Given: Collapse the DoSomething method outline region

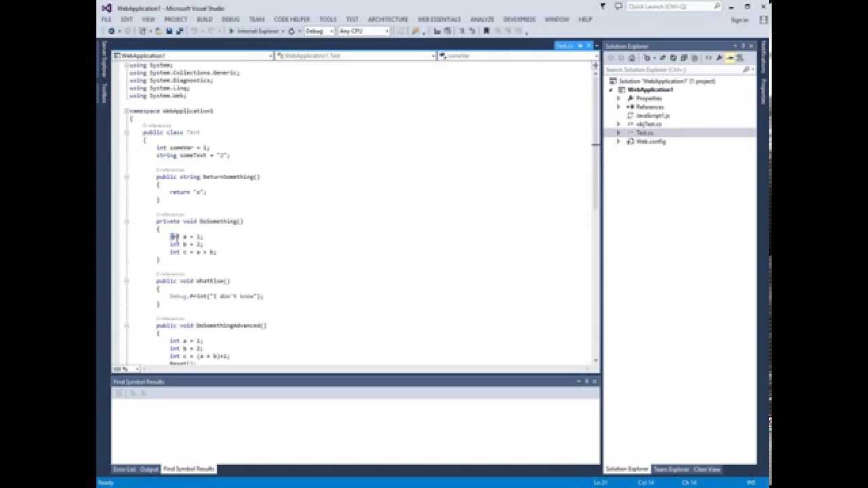Looking at the screenshot, I should pos(127,221).
